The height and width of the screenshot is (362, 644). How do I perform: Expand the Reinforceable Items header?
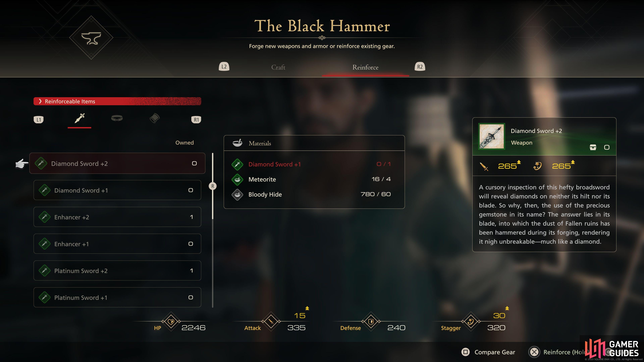click(117, 101)
